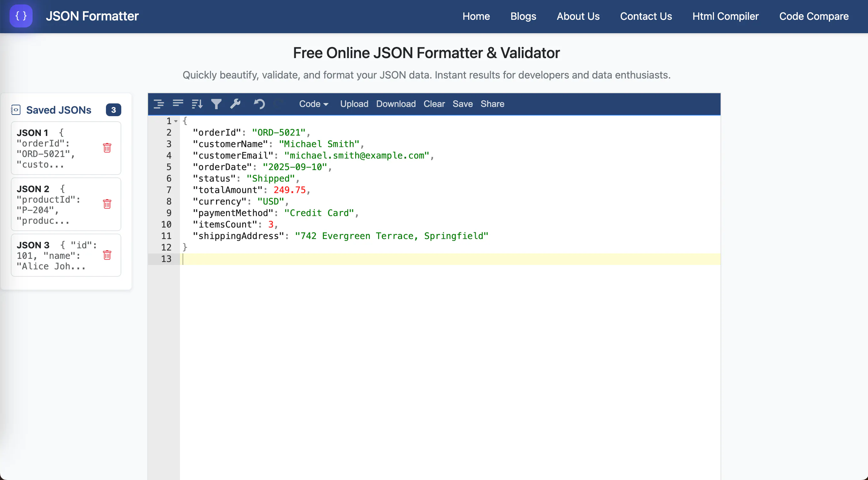Click the "Shipped" status value

[270, 178]
